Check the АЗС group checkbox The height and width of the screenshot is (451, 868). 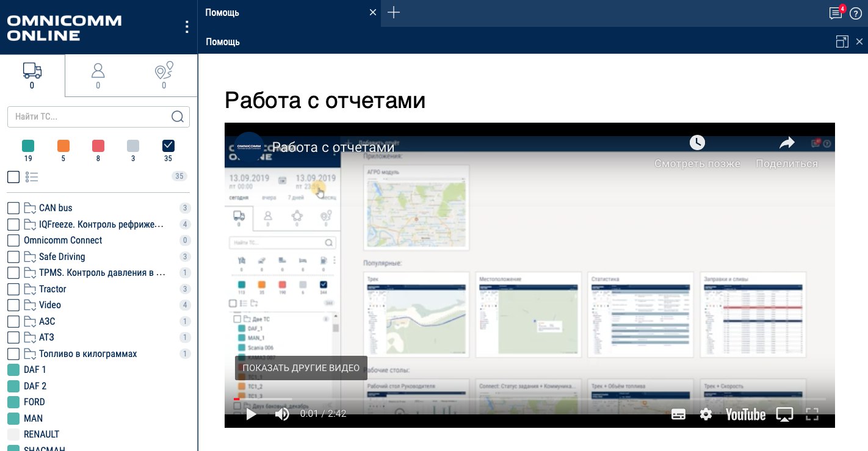click(x=13, y=322)
